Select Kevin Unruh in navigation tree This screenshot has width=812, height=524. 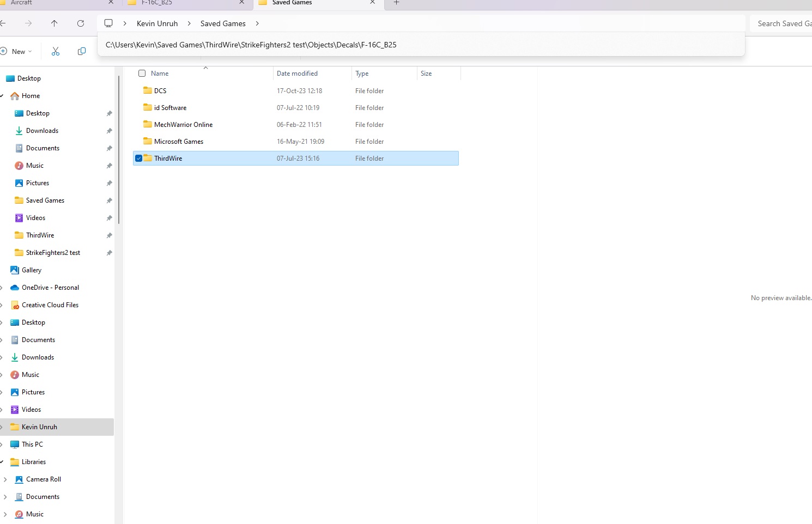[39, 427]
